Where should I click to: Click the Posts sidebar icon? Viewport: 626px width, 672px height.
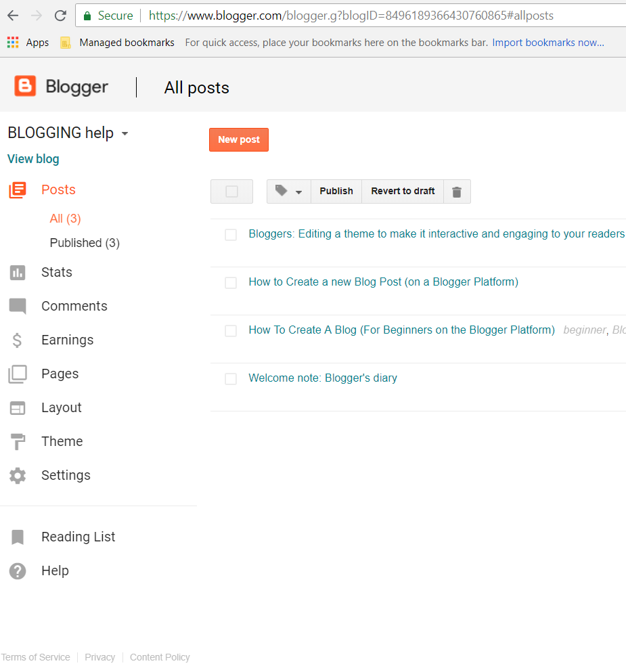click(x=18, y=190)
